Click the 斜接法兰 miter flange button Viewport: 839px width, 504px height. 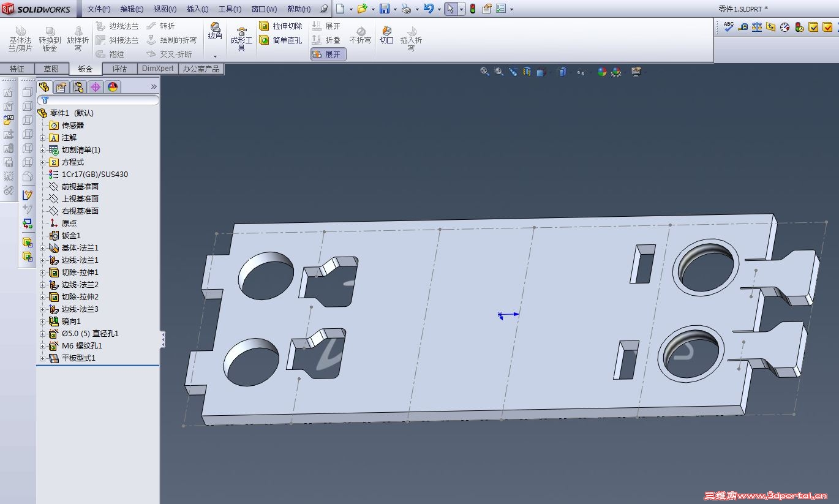117,40
